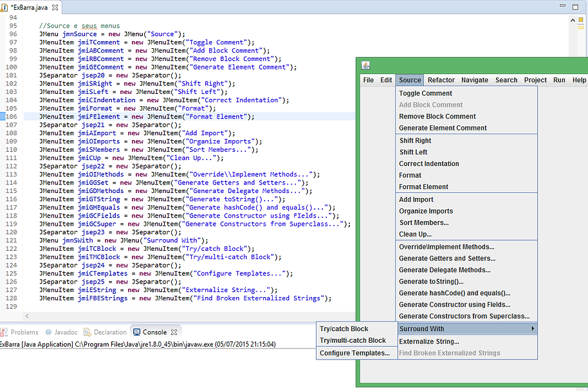
Task: Switch to the Console tab
Action: coord(155,332)
